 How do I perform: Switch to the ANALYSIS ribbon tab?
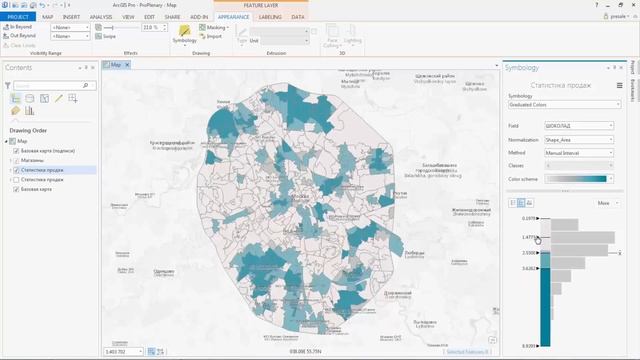[x=101, y=17]
